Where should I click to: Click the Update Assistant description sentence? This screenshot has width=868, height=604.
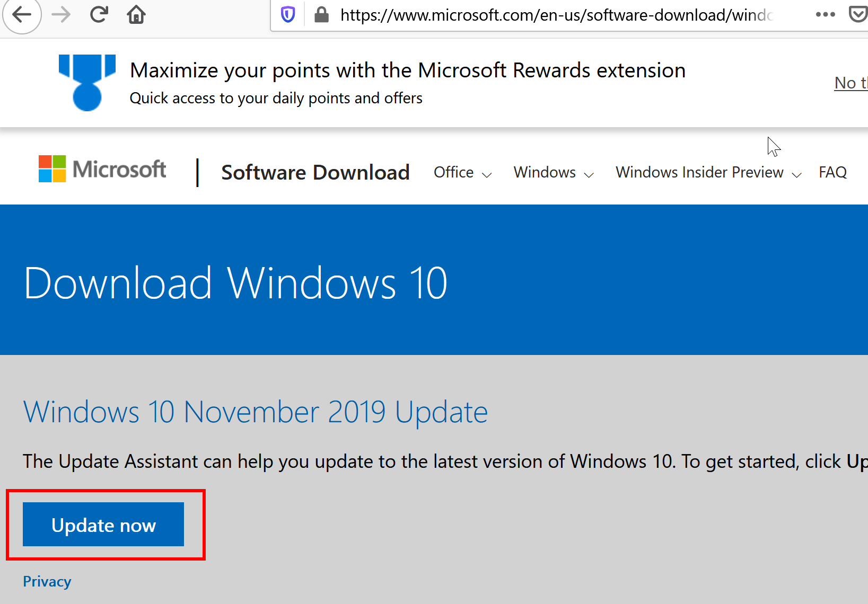[x=445, y=461]
